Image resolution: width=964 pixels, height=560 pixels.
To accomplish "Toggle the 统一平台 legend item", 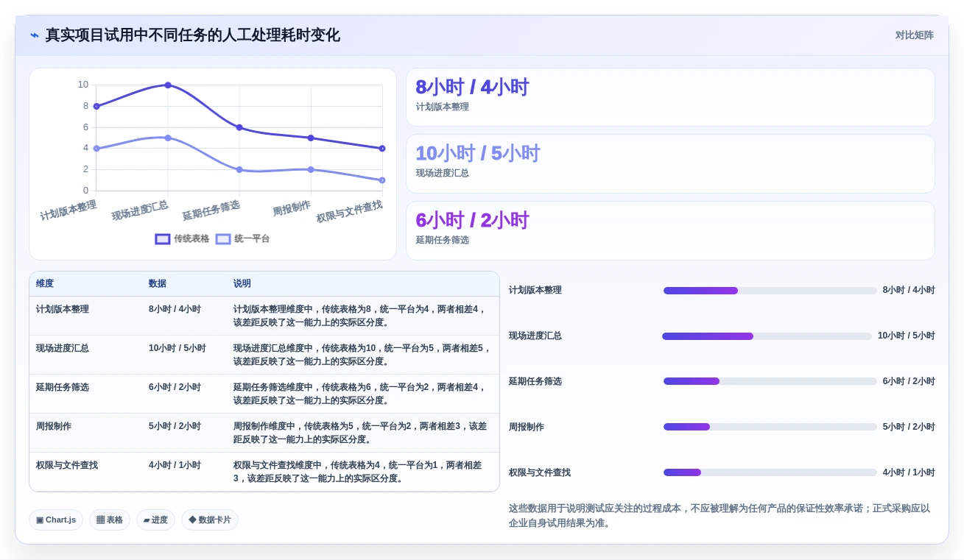I will coord(242,239).
